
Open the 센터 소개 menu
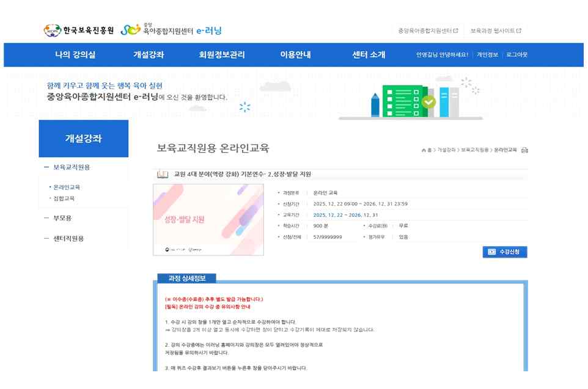[369, 55]
